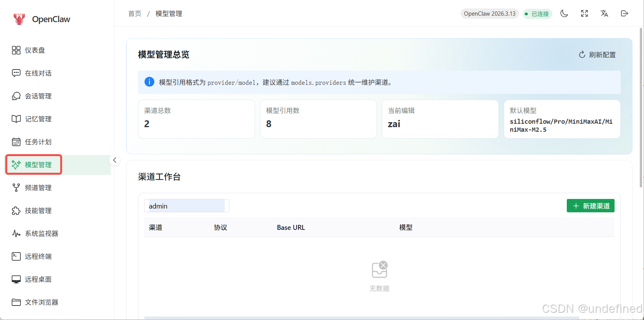This screenshot has height=320, width=644.
Task: Click the OpenClaw lobster logo
Action: (x=19, y=19)
